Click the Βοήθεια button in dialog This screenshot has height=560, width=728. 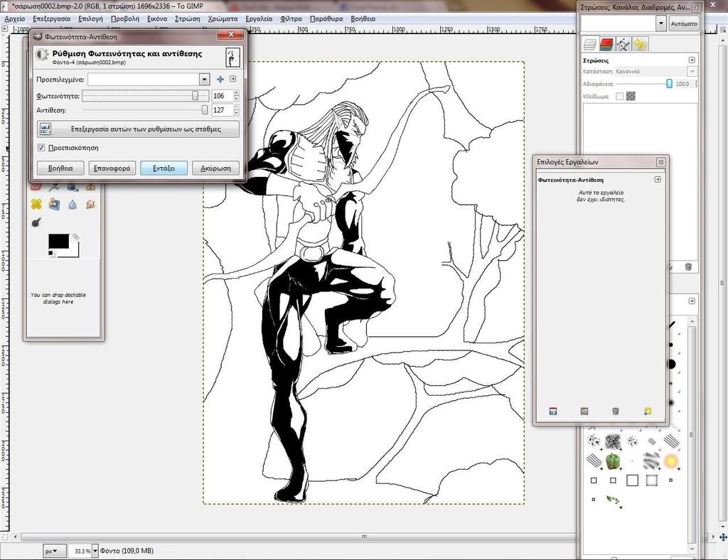(x=60, y=168)
